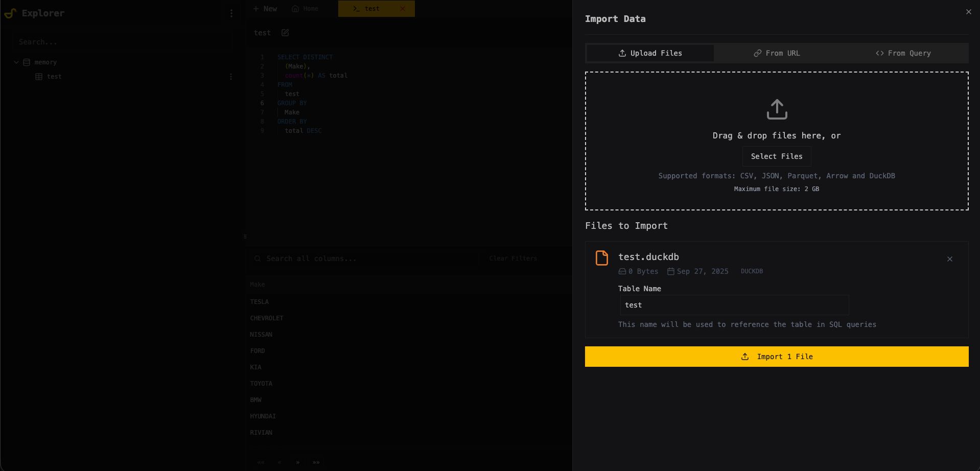Select the Upload Files import tab icon
980x471 pixels.
(622, 53)
